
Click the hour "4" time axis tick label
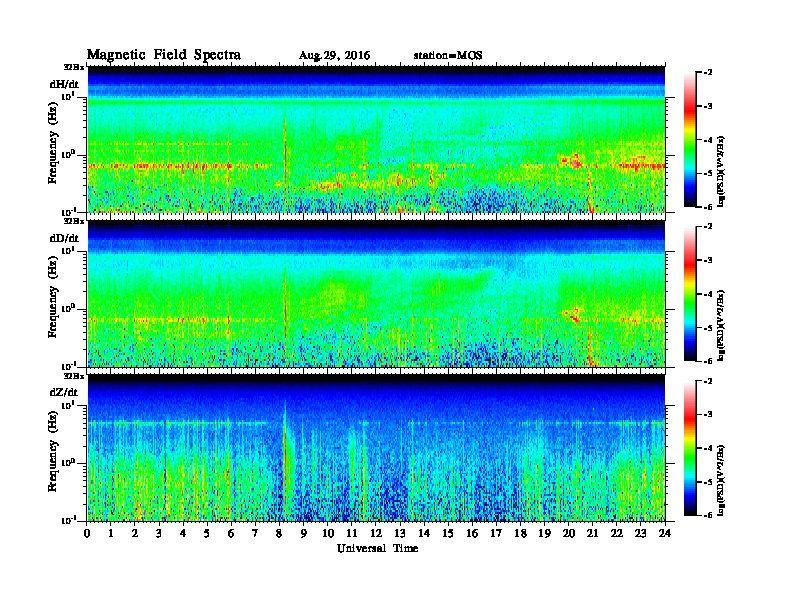click(x=183, y=534)
